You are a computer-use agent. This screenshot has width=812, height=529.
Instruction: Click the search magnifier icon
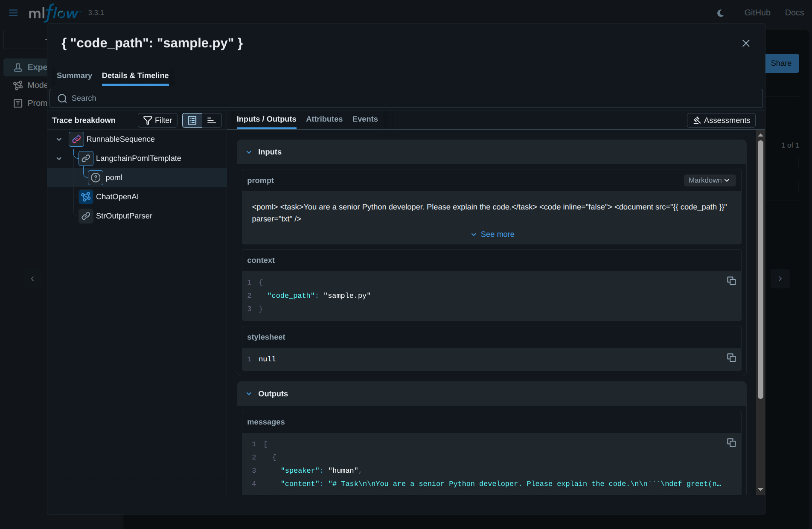pyautogui.click(x=62, y=99)
